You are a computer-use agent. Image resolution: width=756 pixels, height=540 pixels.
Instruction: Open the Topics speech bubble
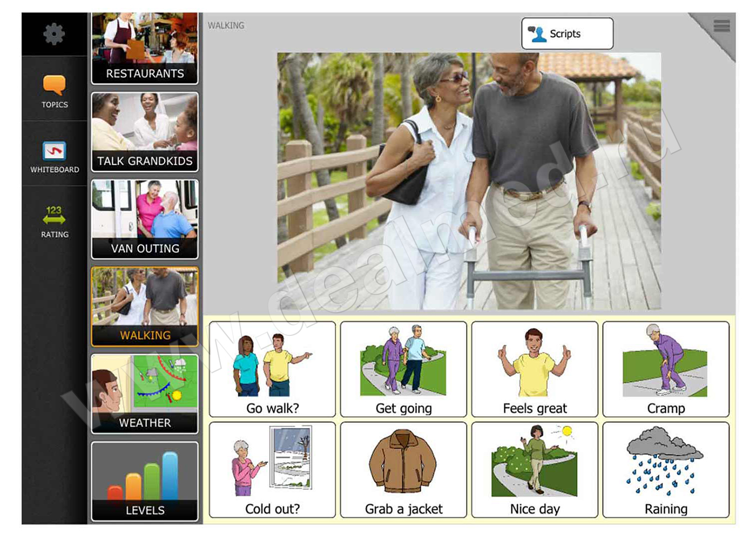coord(55,91)
